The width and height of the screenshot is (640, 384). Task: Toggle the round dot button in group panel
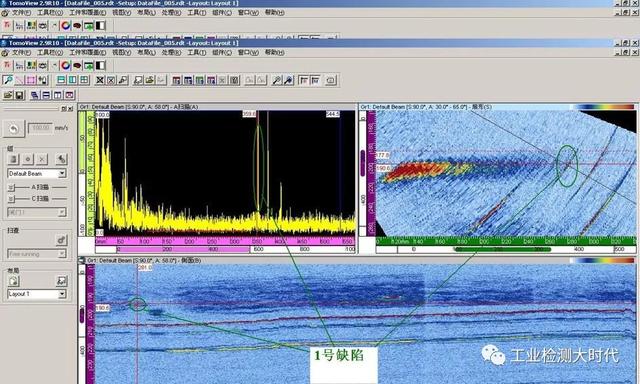(28, 159)
